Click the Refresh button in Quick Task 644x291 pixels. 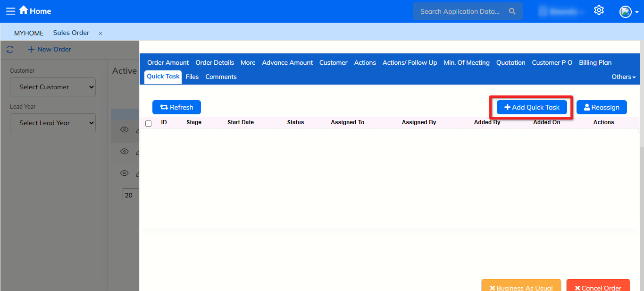pyautogui.click(x=176, y=107)
